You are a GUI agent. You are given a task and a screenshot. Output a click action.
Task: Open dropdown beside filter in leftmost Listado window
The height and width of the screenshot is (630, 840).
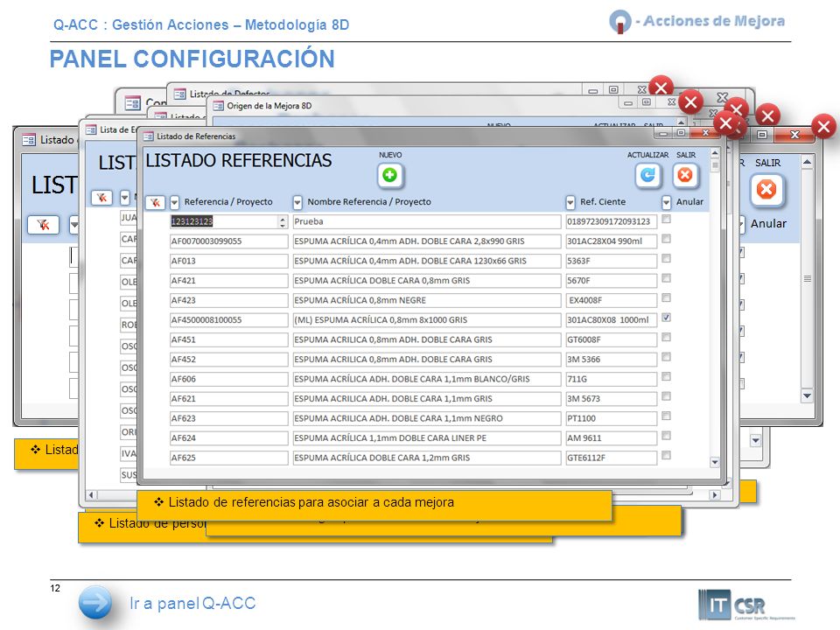73,225
